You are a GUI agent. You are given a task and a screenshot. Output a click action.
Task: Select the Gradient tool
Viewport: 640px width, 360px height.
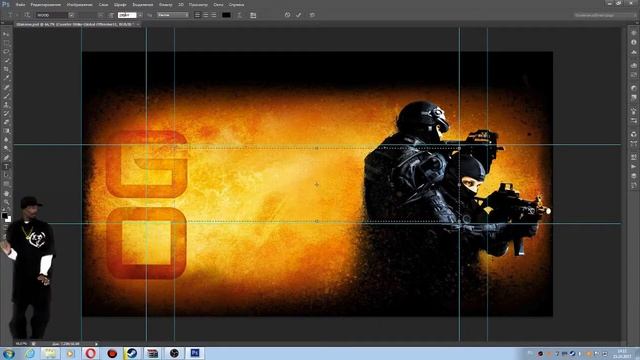(x=7, y=131)
